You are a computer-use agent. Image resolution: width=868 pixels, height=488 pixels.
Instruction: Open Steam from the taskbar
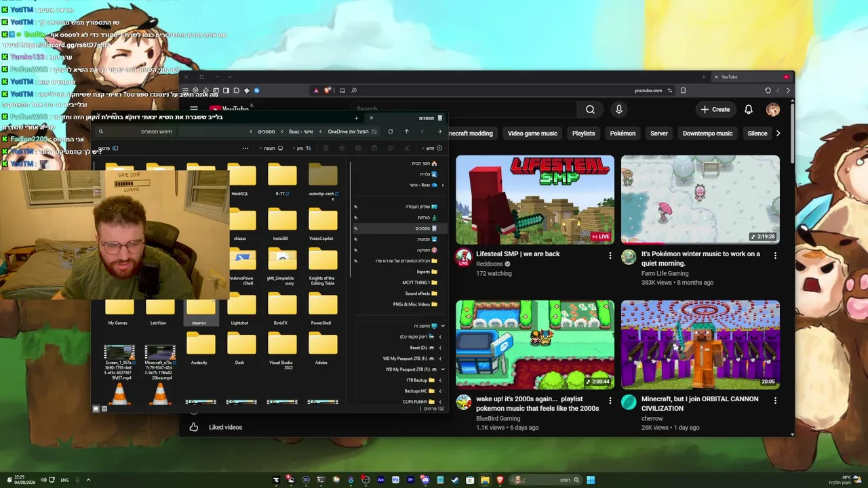pos(454,480)
